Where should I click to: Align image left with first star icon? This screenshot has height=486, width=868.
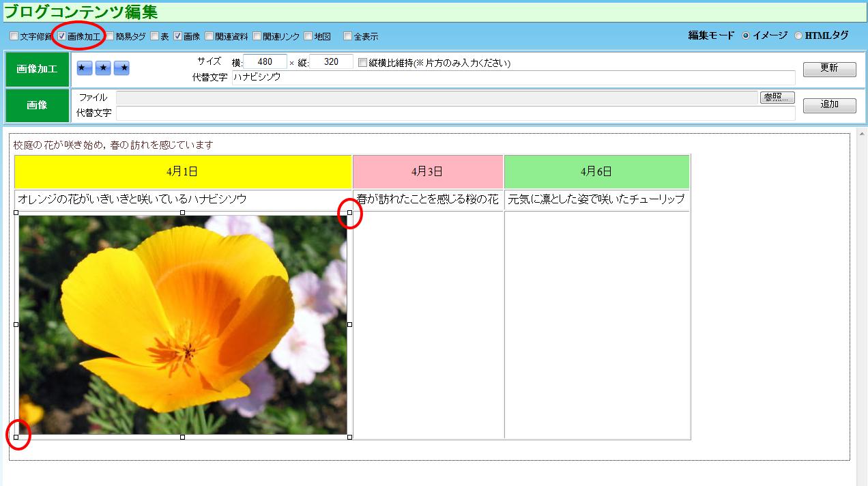[85, 68]
